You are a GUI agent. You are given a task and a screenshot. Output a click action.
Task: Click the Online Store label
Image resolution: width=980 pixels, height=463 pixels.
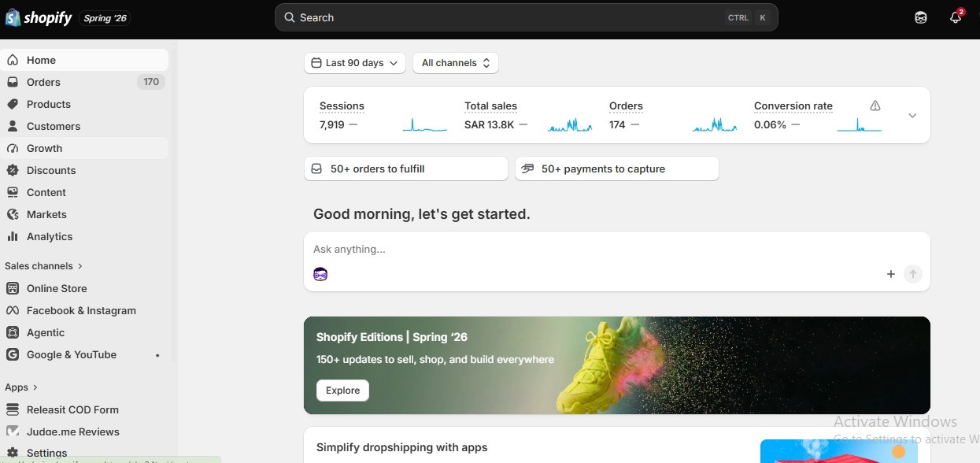pos(57,288)
